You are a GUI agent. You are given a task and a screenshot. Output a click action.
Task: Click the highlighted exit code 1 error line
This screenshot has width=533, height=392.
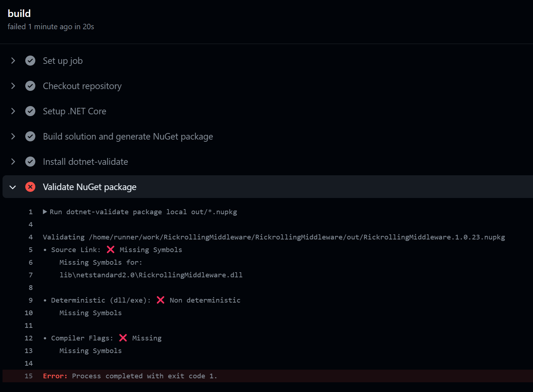pyautogui.click(x=130, y=376)
